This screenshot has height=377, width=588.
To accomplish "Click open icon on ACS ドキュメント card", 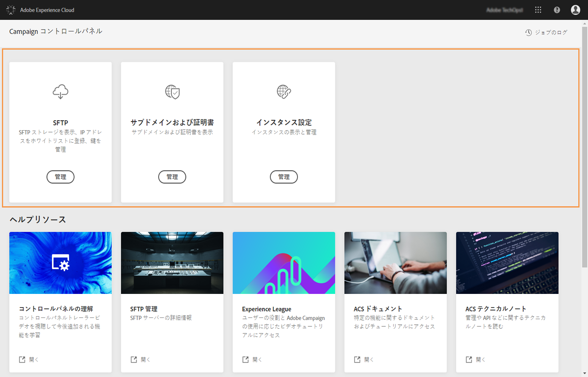I will click(x=357, y=359).
